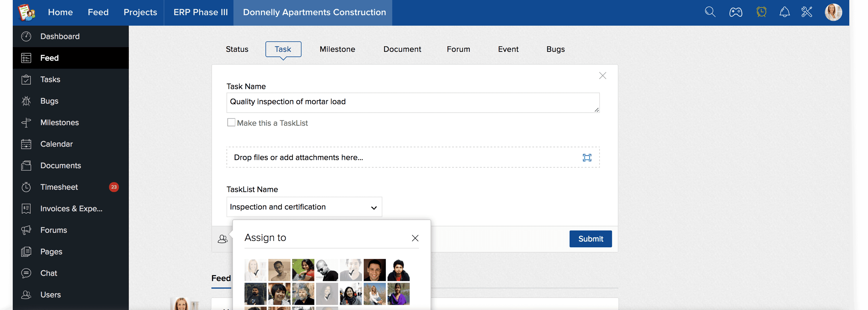Click the gamepad icon in header

(x=736, y=12)
